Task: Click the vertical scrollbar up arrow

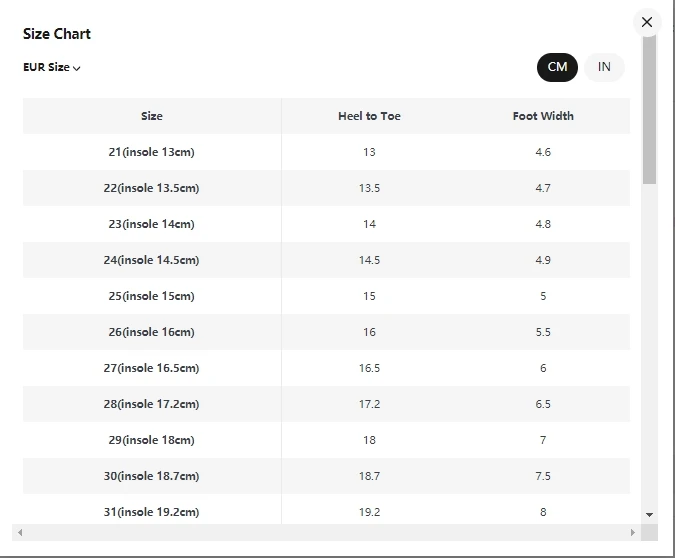Action: tap(650, 41)
